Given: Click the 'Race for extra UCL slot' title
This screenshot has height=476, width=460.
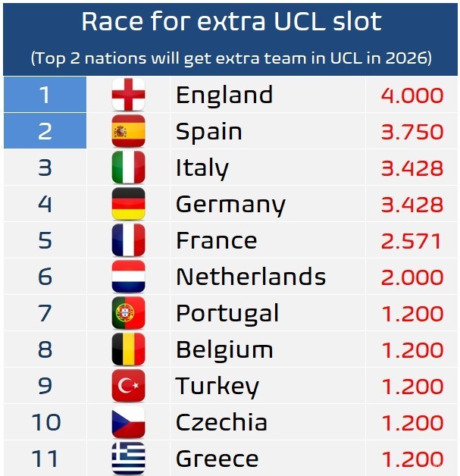Looking at the screenshot, I should [231, 22].
